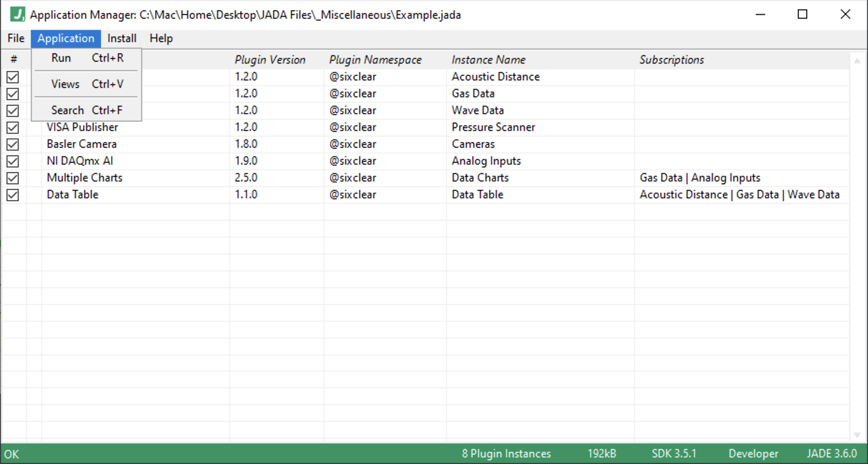This screenshot has width=868, height=464.
Task: Close the open Application menu
Action: [66, 38]
